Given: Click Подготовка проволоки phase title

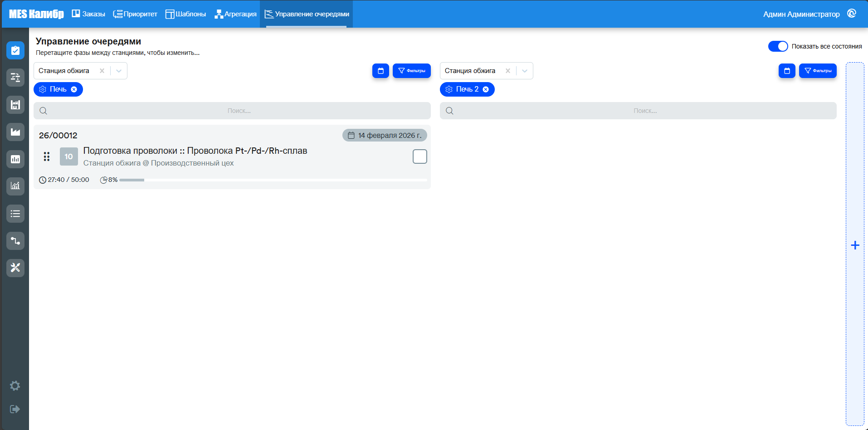Looking at the screenshot, I should tap(195, 151).
